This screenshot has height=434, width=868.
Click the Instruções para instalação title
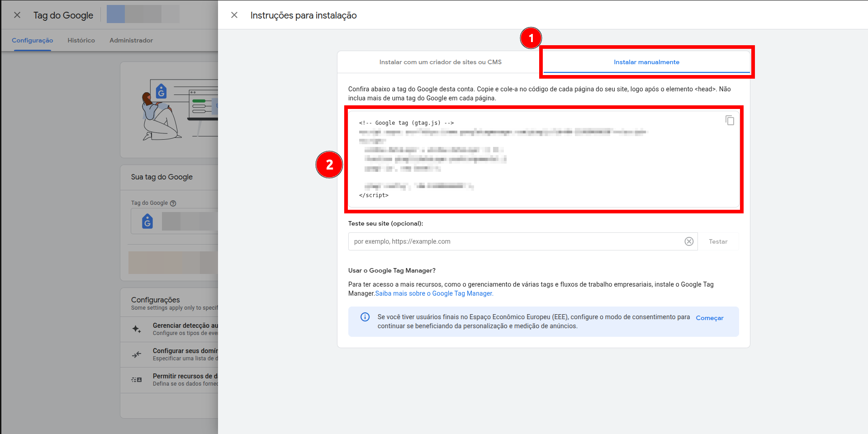click(304, 15)
